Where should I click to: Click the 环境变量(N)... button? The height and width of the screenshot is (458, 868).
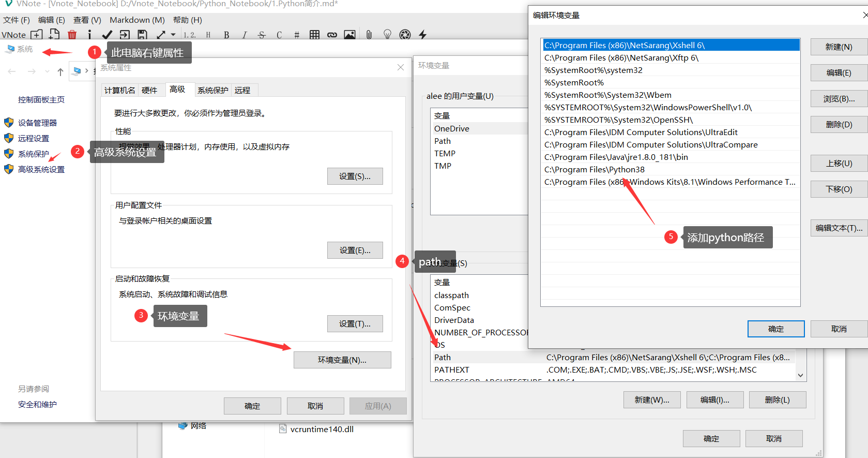coord(342,360)
